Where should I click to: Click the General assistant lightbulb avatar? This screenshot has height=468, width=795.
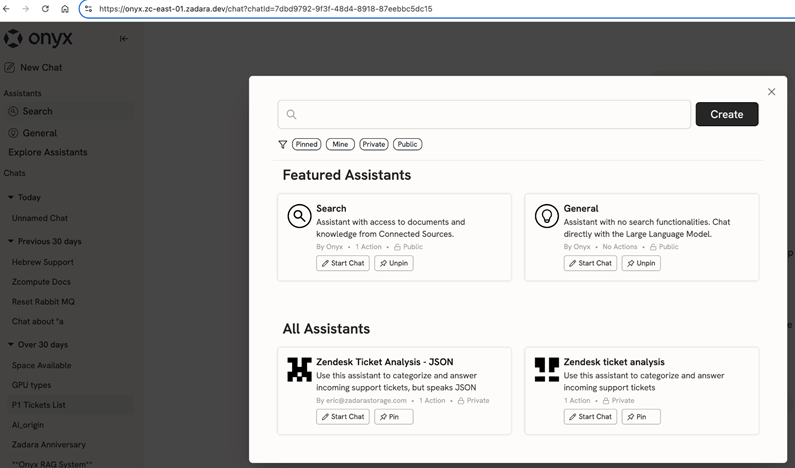tap(547, 216)
